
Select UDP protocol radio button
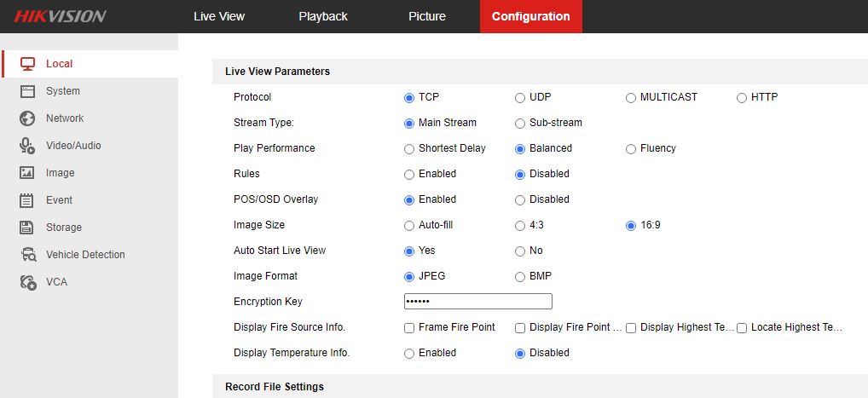(520, 97)
